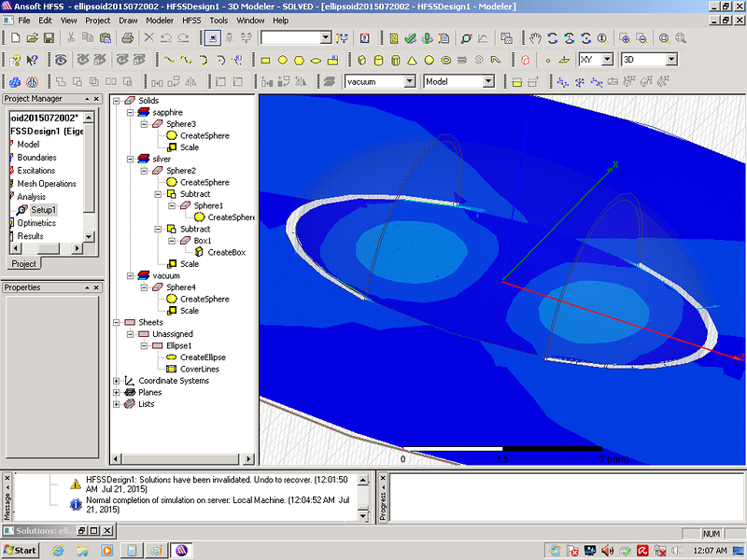This screenshot has width=747, height=560.
Task: Click the Windows Start button
Action: (x=20, y=550)
